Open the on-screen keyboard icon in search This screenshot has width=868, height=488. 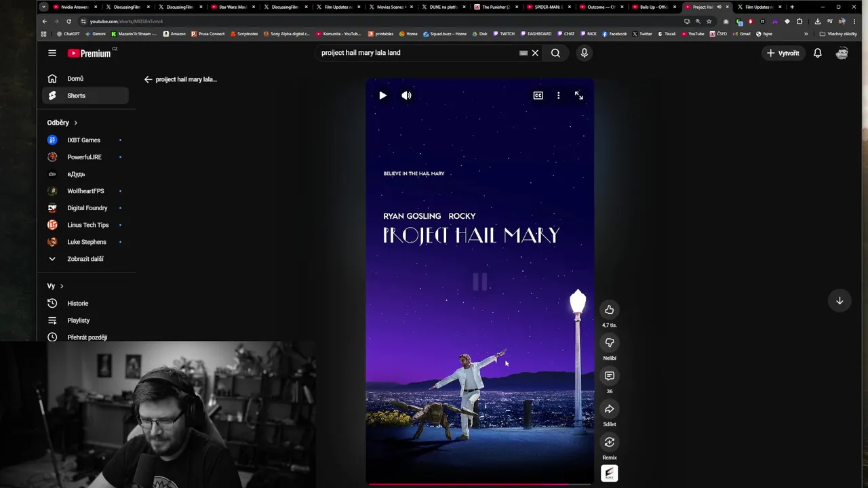point(523,53)
